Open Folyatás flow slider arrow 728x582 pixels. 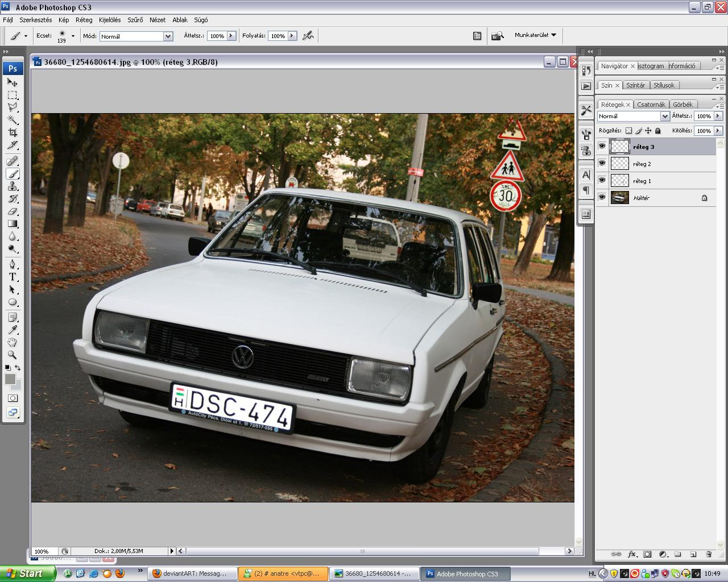click(x=292, y=36)
